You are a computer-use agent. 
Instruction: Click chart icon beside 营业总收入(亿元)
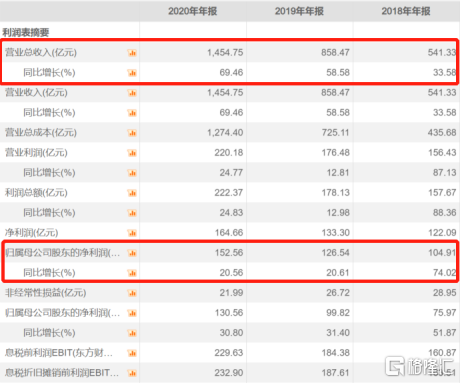click(x=132, y=53)
